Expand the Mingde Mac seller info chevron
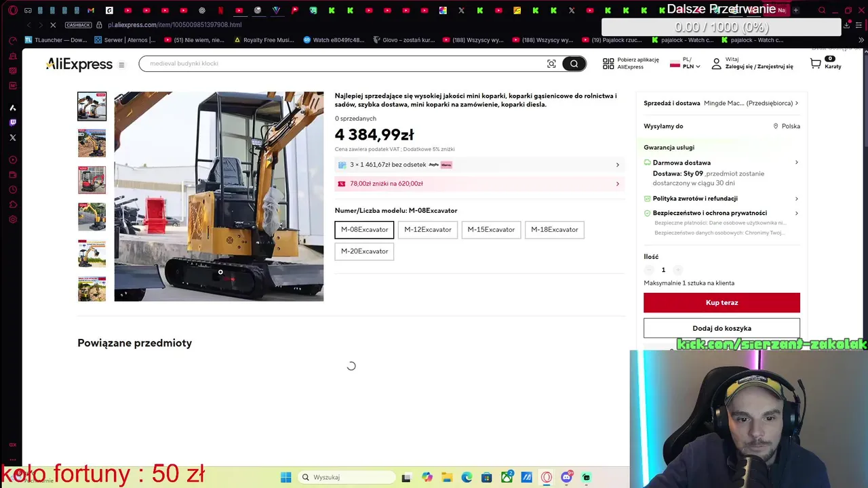Image resolution: width=868 pixels, height=488 pixels. click(796, 103)
